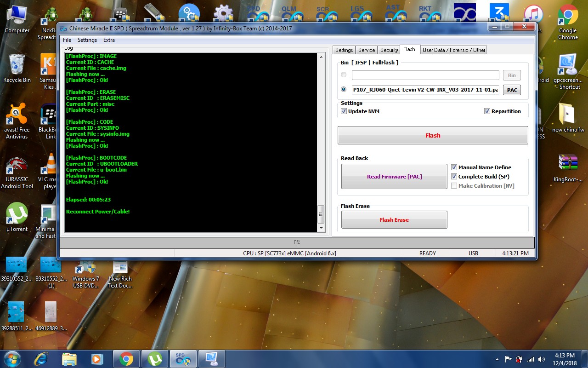Open Windows Media Player from the taskbar

click(x=97, y=359)
